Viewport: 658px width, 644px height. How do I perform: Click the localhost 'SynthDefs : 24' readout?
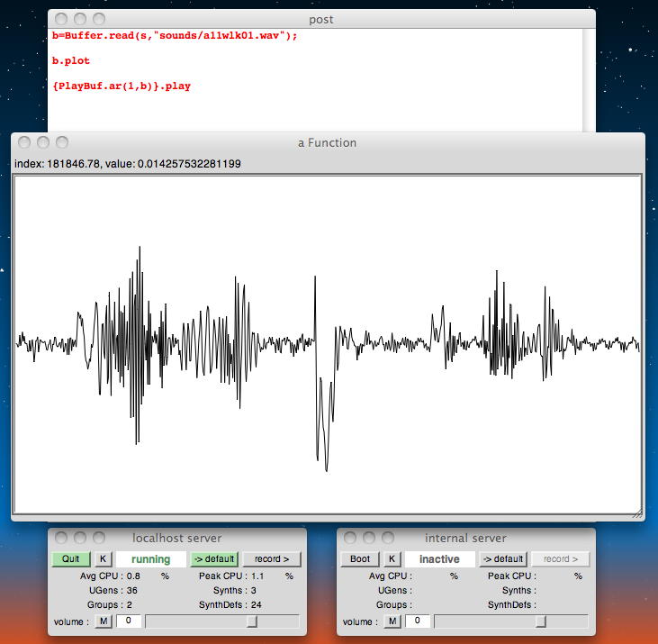coord(230,605)
